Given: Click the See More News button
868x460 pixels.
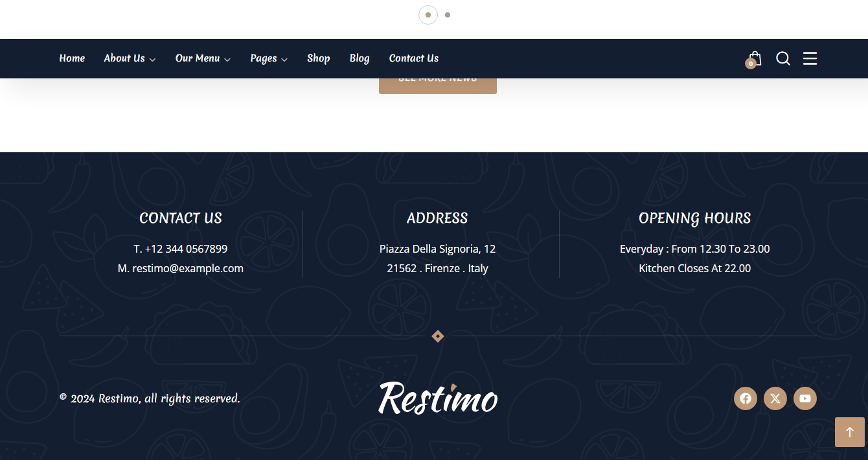Looking at the screenshot, I should (x=438, y=86).
